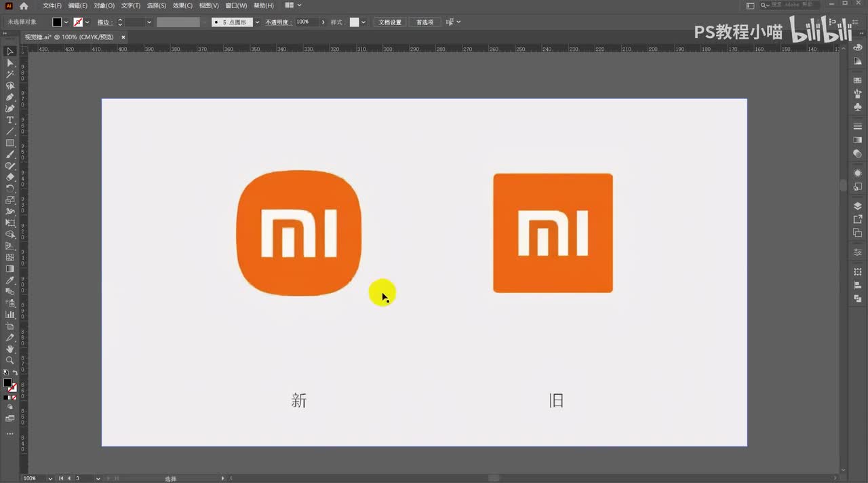Choose the Symbol Sprayer tool
Screen dimensions: 868x483
(x=10, y=303)
